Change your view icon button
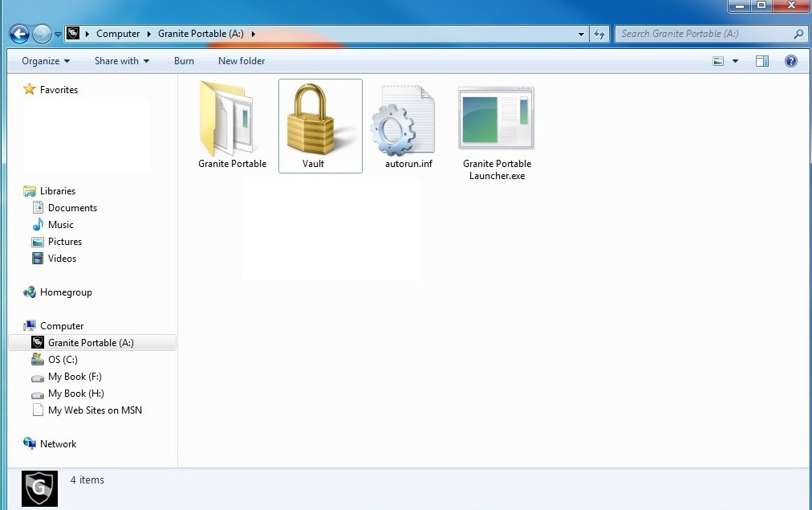 (718, 61)
